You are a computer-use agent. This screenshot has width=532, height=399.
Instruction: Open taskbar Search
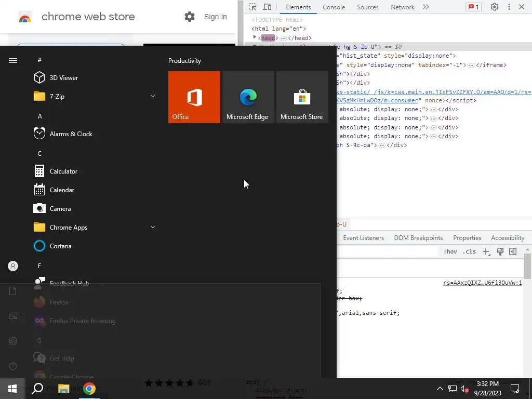[37, 389]
